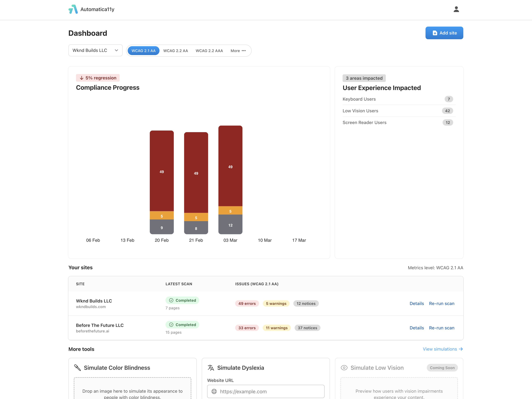The width and height of the screenshot is (532, 399).
Task: Click the globe icon in Website URL field
Action: 214,391
